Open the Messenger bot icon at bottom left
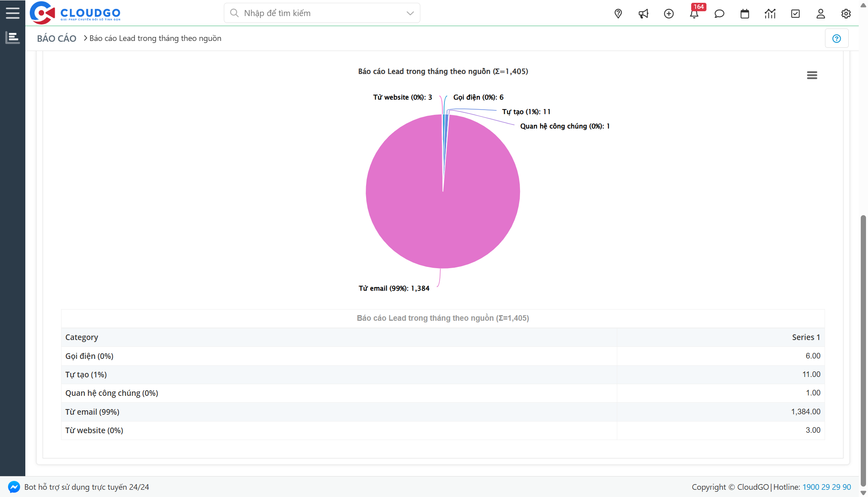Screen dimensions: 868x497 click(x=14, y=487)
